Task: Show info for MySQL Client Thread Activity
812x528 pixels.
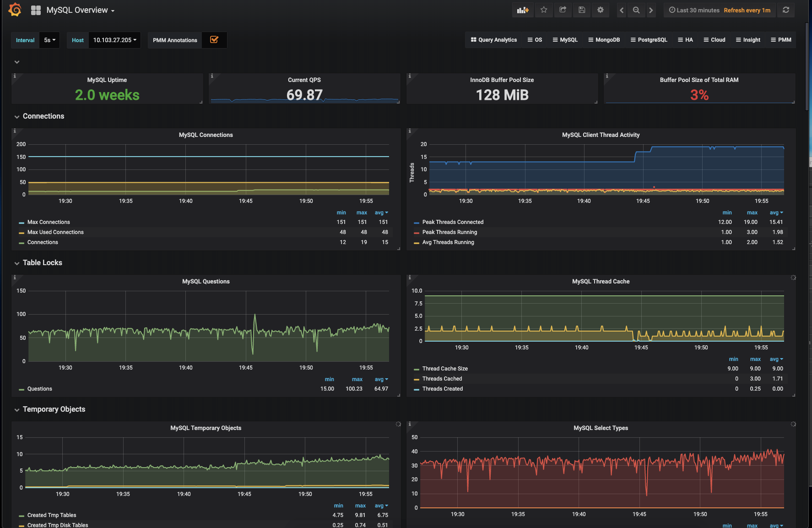Action: pyautogui.click(x=410, y=131)
